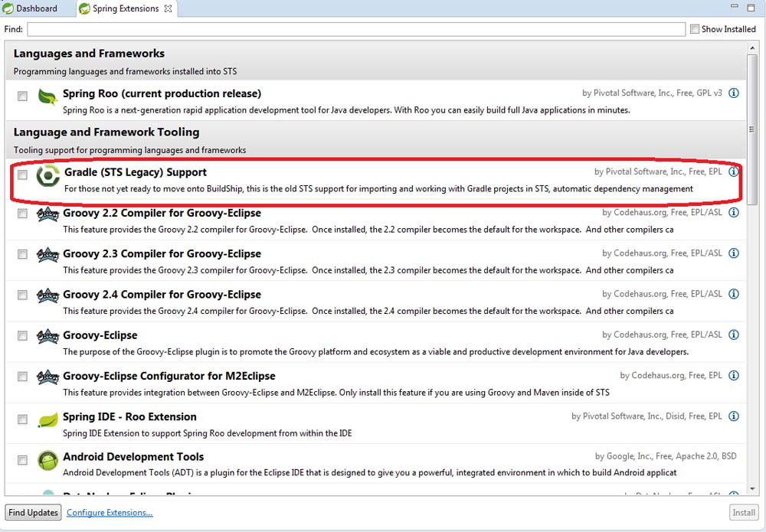Open info for Groovy 2.2 Compiler
Screen dimensions: 766x532
733,212
